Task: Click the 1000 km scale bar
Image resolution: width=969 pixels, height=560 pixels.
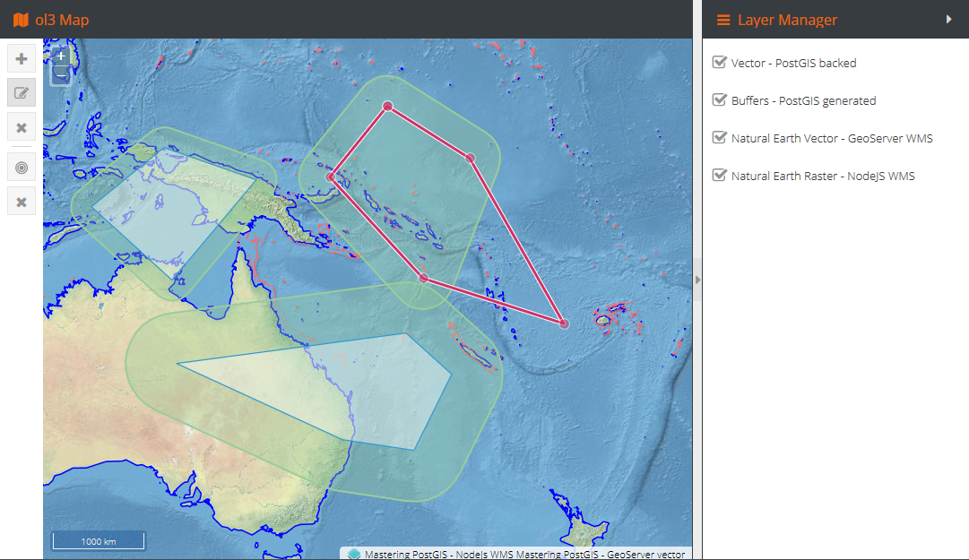Action: coord(99,541)
